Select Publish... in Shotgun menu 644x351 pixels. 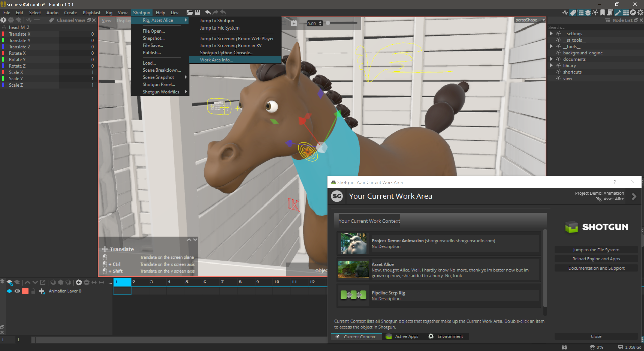click(160, 52)
